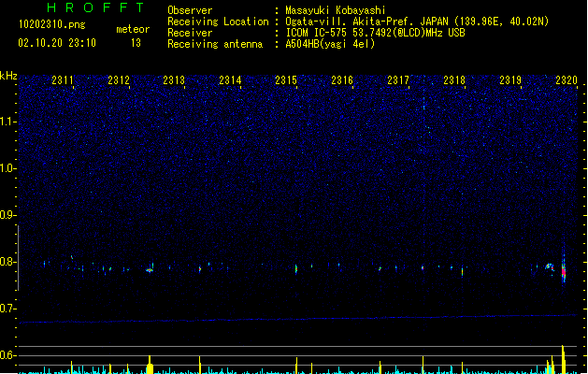
Task: Click the meteor echo at the 2315 mark
Action: click(296, 269)
